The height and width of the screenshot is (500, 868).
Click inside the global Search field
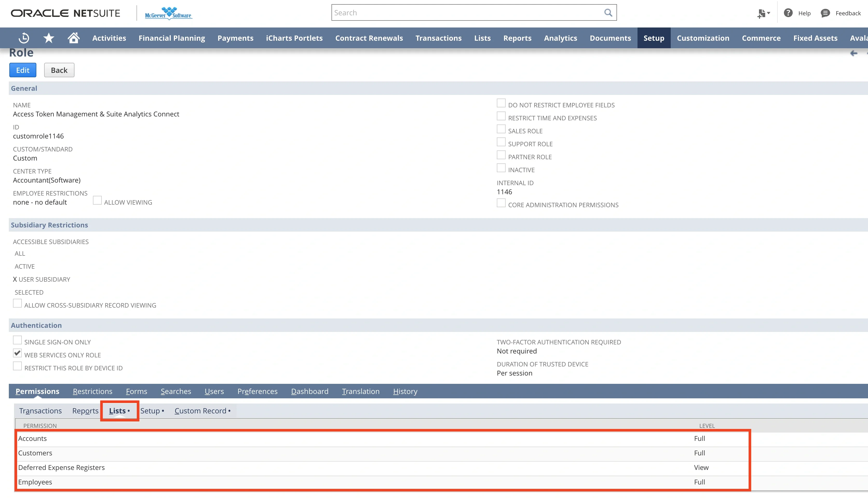click(447, 12)
